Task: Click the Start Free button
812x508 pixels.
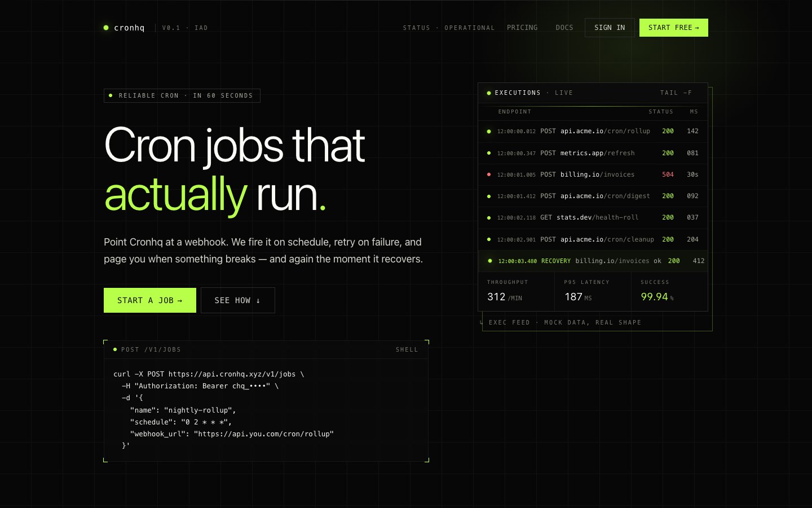Action: click(674, 28)
